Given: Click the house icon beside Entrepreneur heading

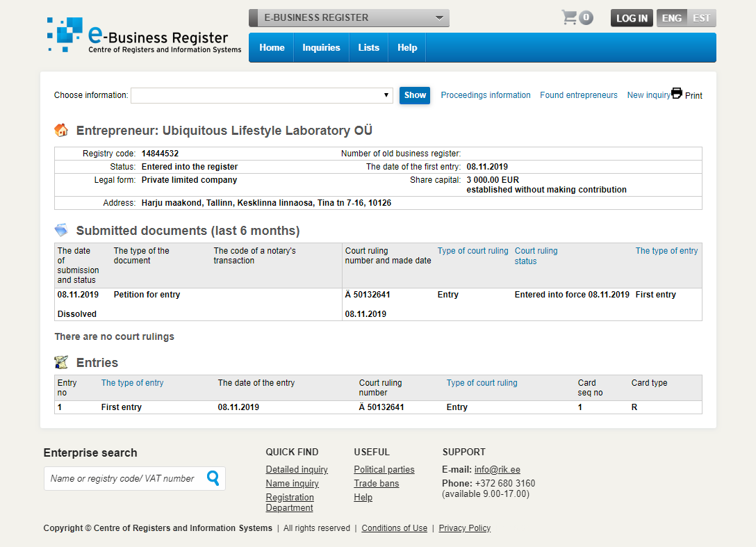Looking at the screenshot, I should (61, 130).
